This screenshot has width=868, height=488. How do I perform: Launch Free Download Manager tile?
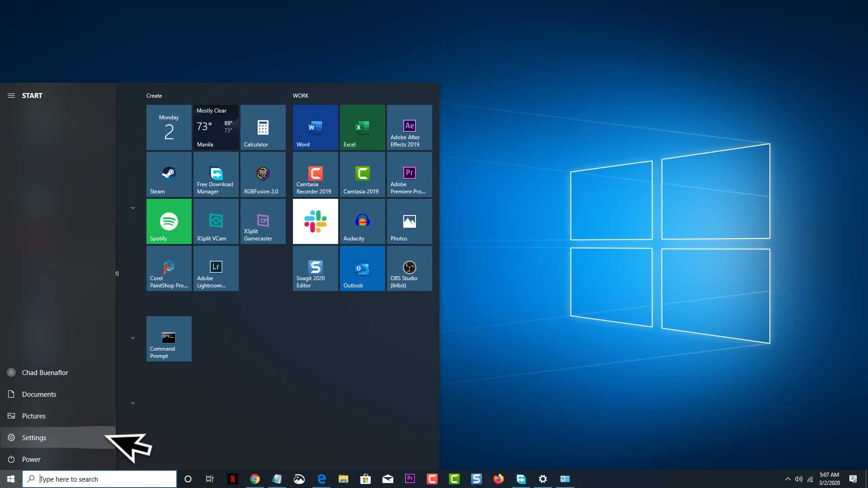[216, 174]
